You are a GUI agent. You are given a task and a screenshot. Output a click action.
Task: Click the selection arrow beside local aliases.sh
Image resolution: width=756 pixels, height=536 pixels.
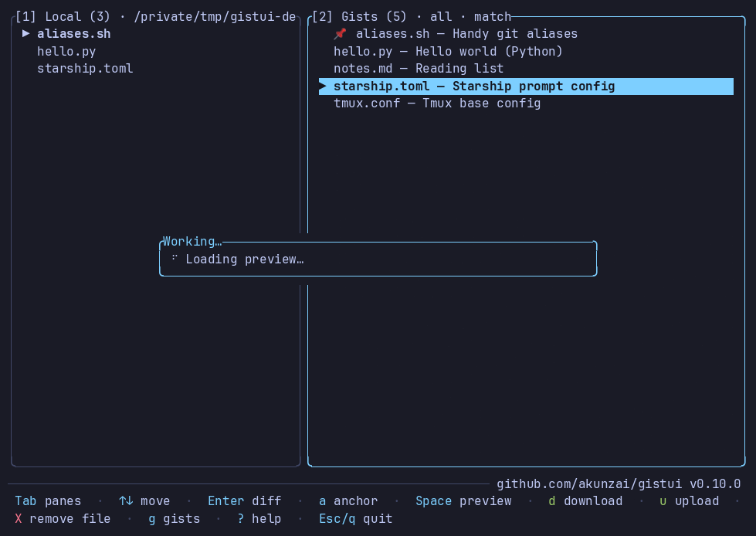pyautogui.click(x=26, y=34)
